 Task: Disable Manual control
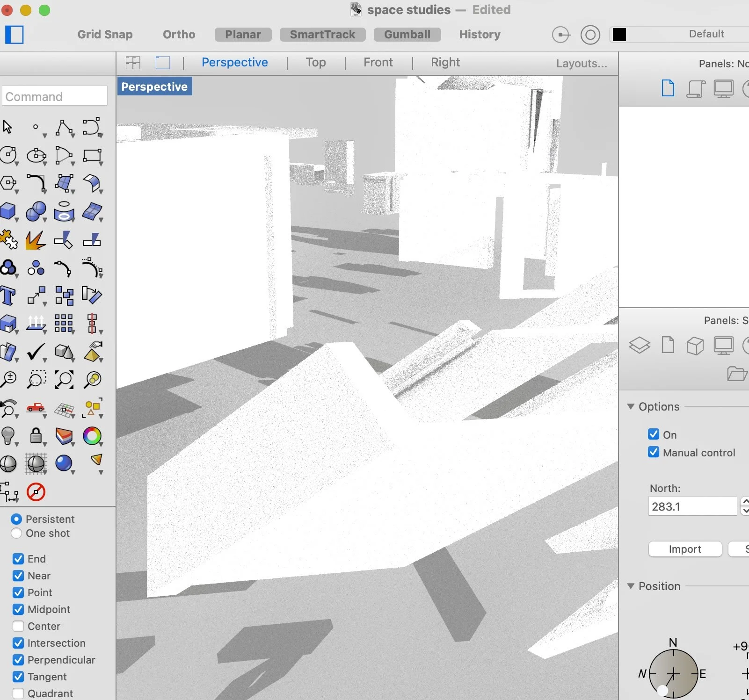[x=654, y=452]
